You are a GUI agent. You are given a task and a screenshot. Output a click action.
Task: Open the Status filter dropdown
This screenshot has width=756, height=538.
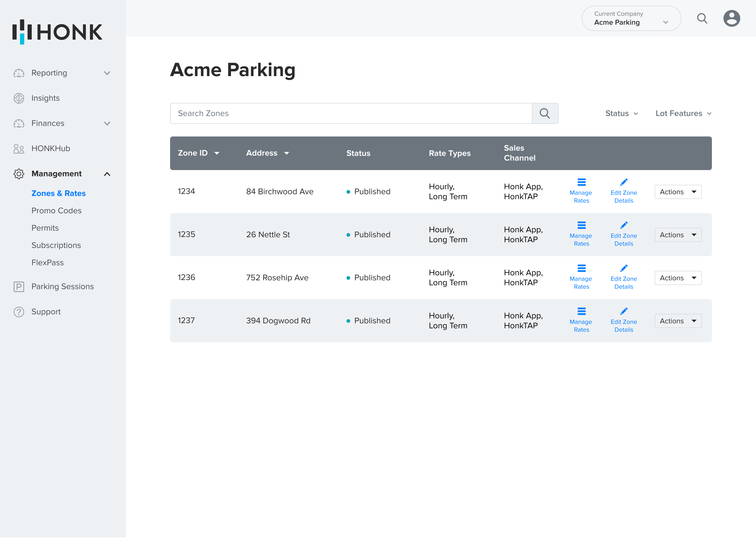[x=621, y=113]
